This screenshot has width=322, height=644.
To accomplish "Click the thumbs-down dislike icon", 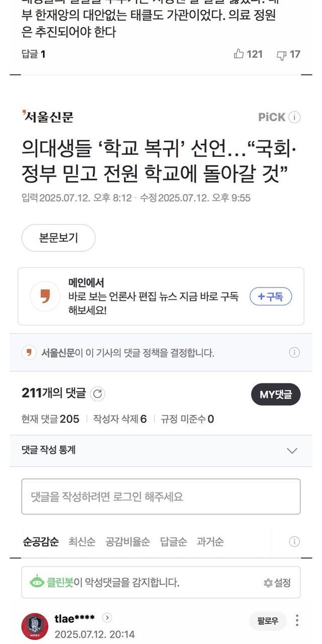I will click(x=282, y=54).
